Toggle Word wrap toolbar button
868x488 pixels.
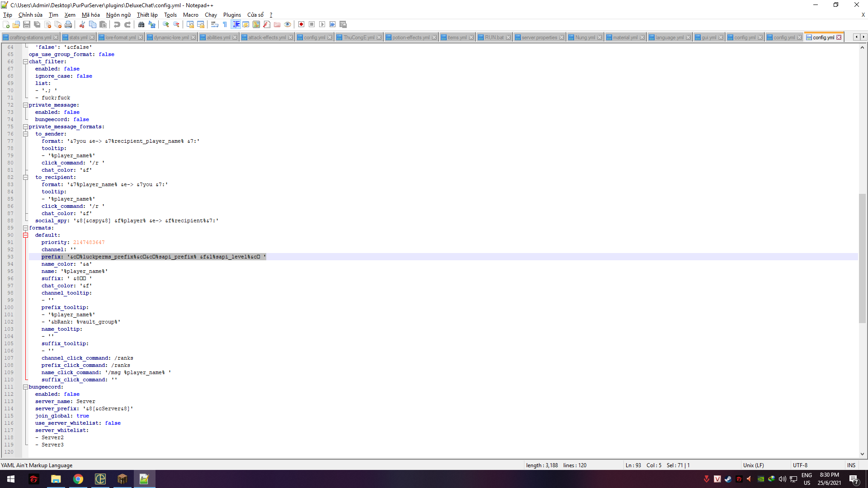pyautogui.click(x=215, y=24)
